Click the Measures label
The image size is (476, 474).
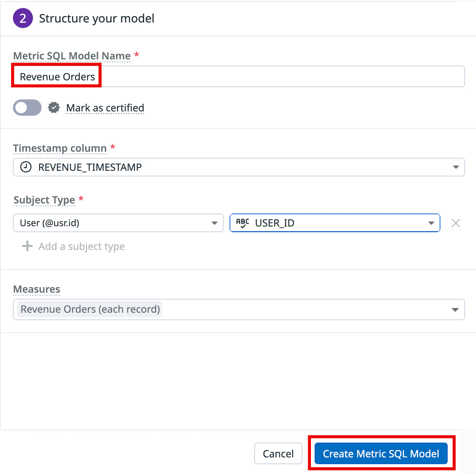pyautogui.click(x=37, y=289)
